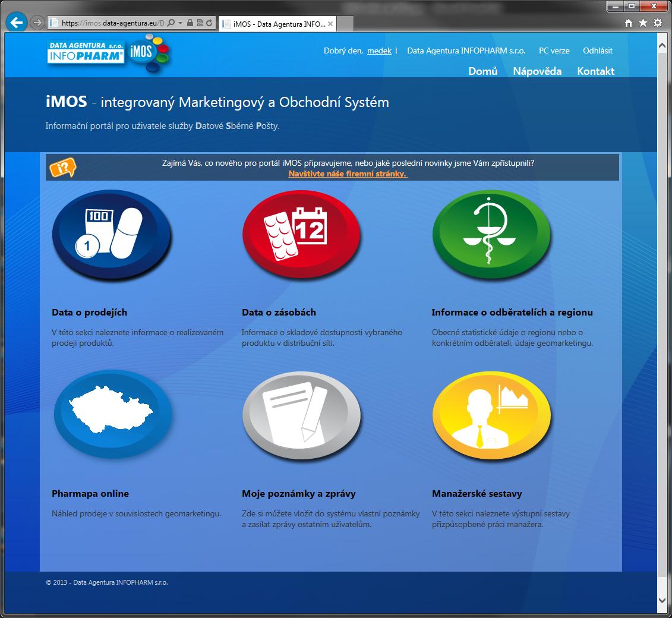
Task: Click the iMOS - integrovaný Marketingový a Obchodní Systém title
Action: pyautogui.click(x=217, y=102)
